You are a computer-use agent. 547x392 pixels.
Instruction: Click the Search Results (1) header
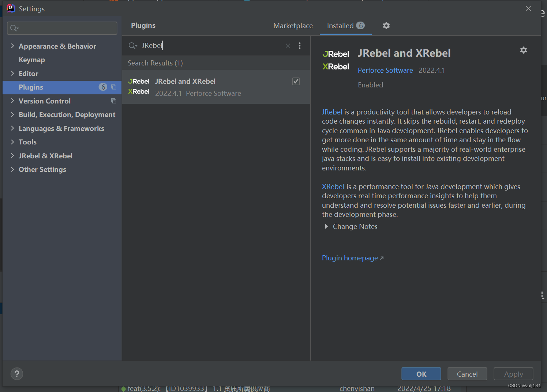coord(155,63)
